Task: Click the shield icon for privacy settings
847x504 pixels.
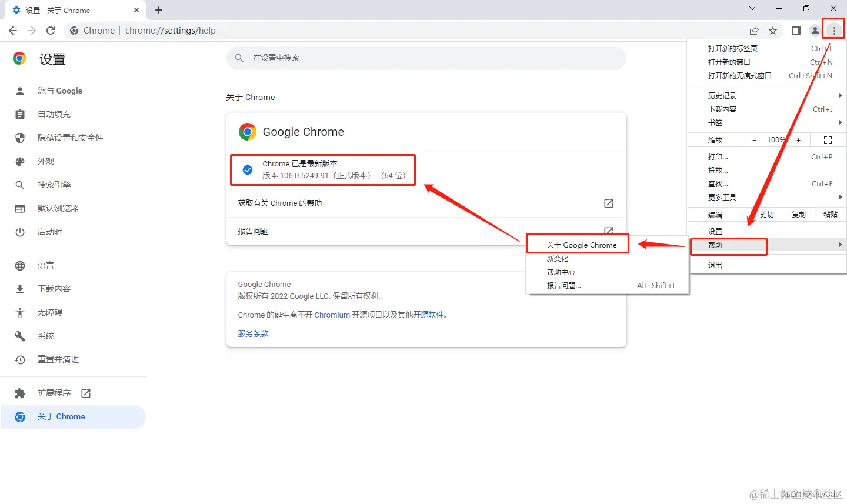Action: 20,138
